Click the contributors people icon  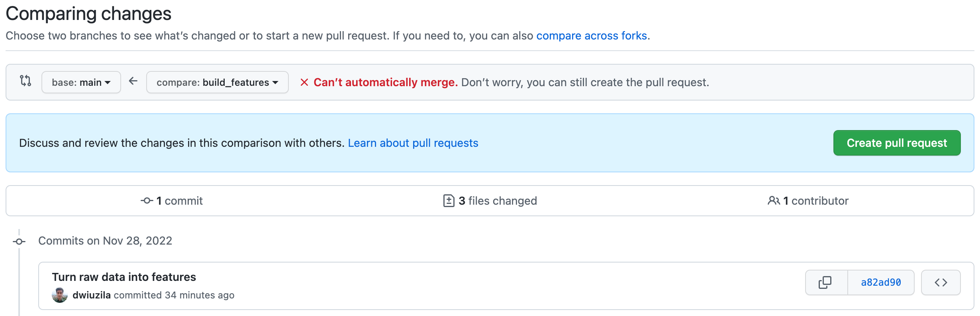(x=773, y=201)
